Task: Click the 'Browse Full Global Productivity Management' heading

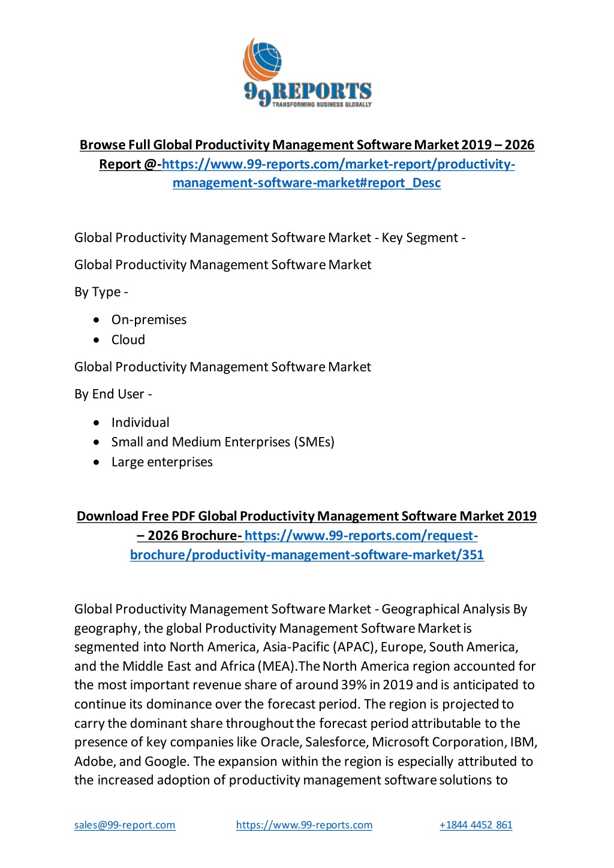Action: click(307, 144)
